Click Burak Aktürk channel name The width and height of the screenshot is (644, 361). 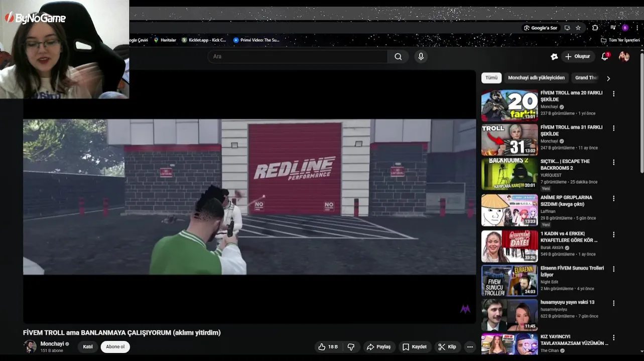(553, 248)
